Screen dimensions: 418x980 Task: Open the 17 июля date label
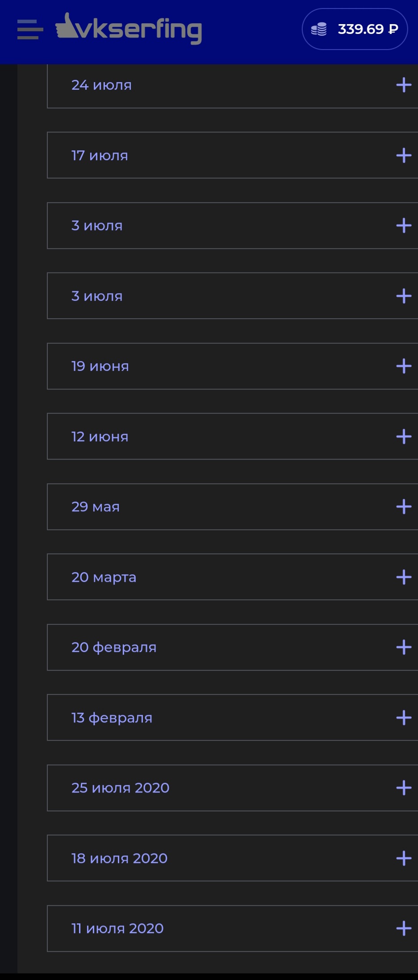[100, 155]
